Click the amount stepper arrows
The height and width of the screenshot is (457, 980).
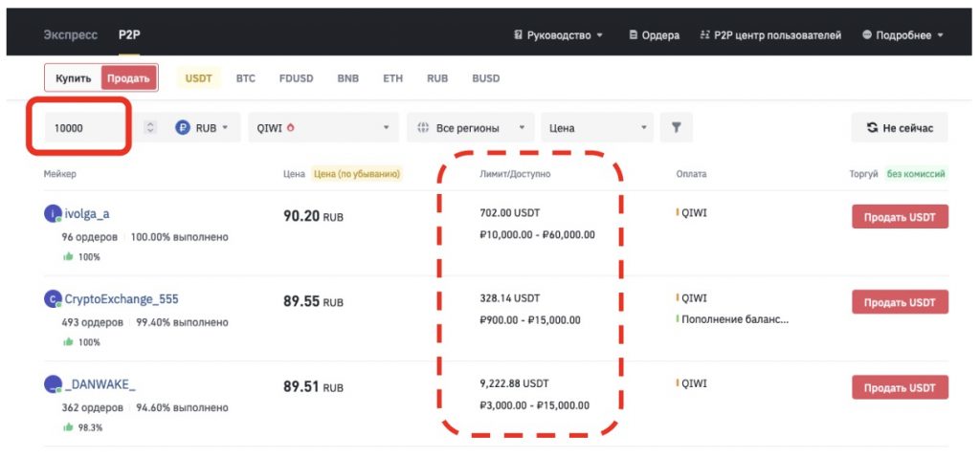click(x=149, y=127)
